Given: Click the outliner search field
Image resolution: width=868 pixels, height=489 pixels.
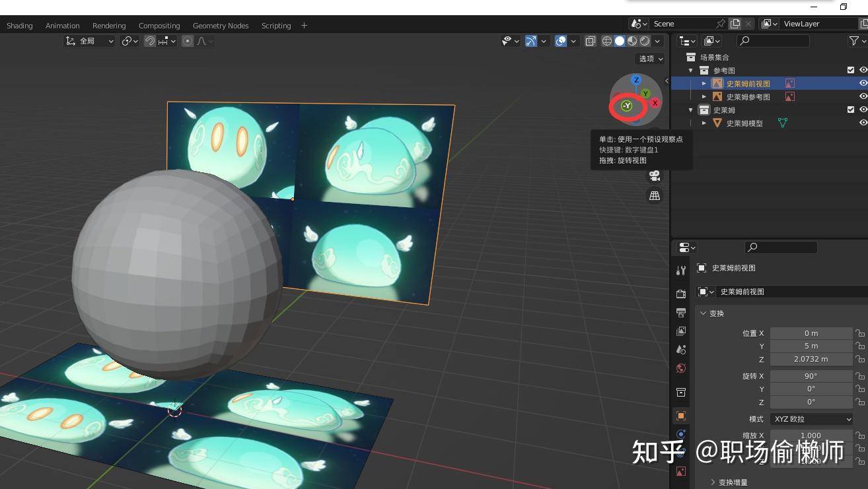Looking at the screenshot, I should click(774, 41).
